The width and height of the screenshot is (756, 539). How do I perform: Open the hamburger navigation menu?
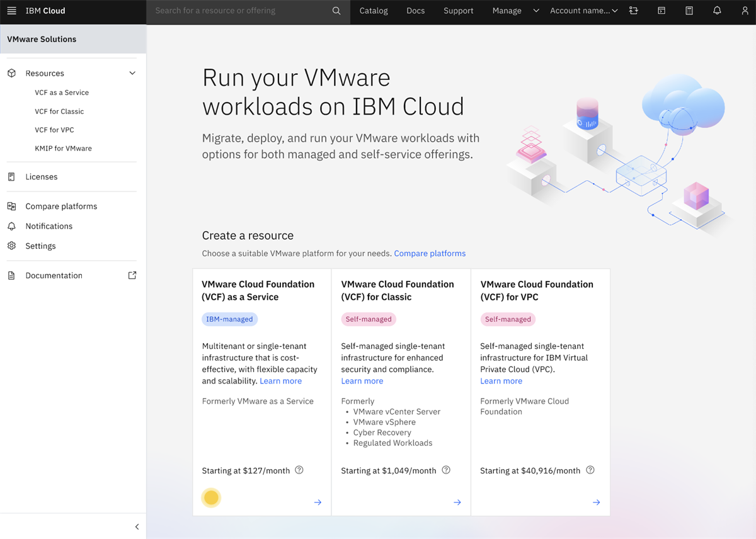(x=11, y=11)
